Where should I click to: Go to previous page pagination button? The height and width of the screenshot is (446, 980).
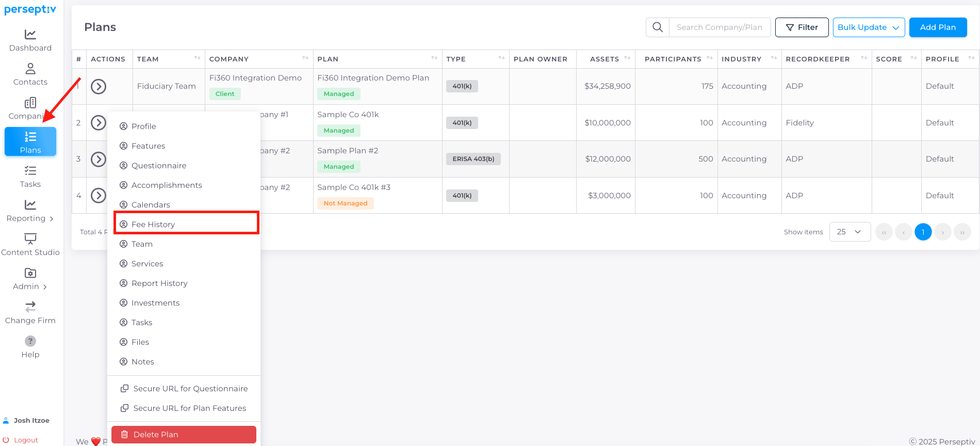[904, 232]
